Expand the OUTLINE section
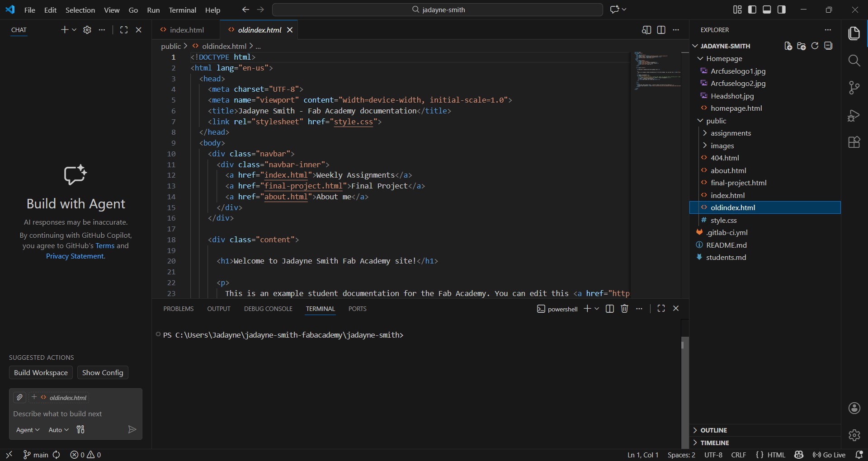This screenshot has height=461, width=868. point(713,430)
